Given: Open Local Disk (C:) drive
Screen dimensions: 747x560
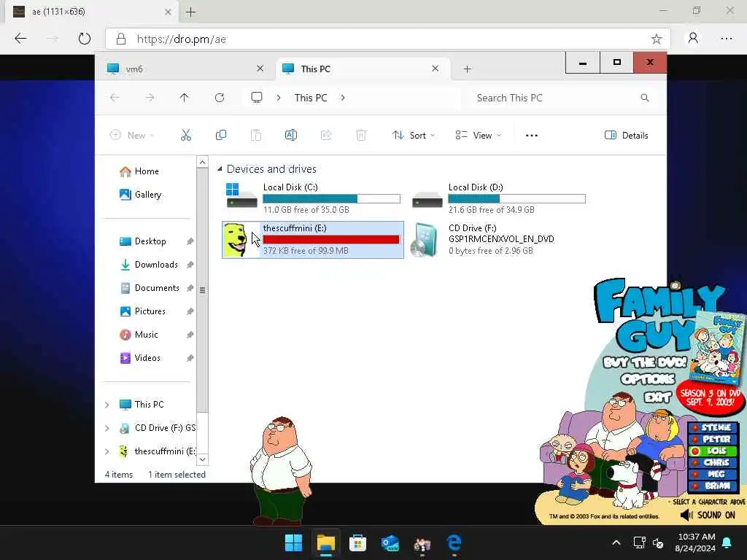Looking at the screenshot, I should (313, 198).
